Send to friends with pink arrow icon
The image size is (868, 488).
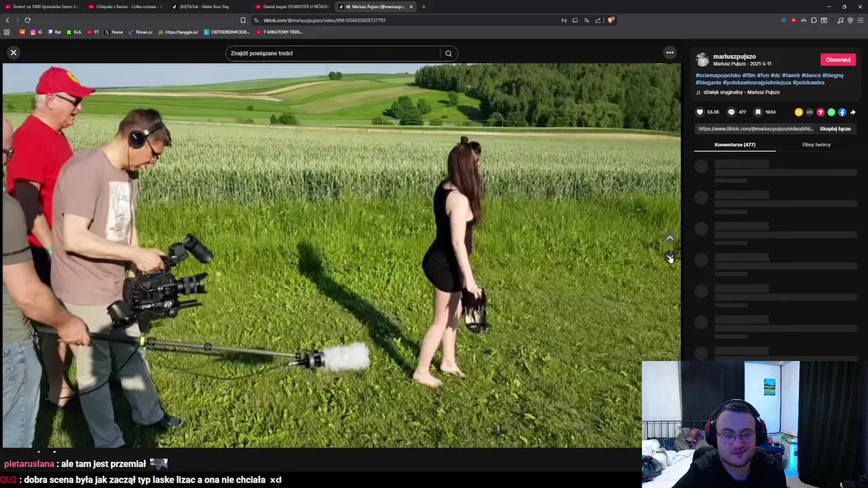pyautogui.click(x=821, y=112)
